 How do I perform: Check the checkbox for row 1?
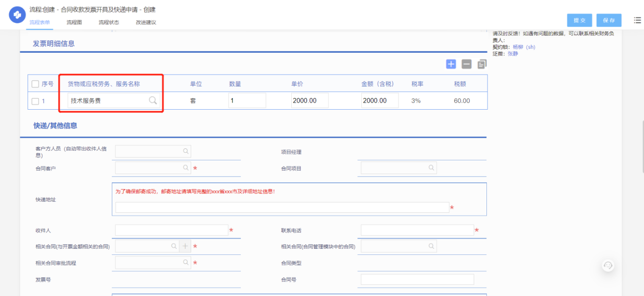tap(35, 101)
